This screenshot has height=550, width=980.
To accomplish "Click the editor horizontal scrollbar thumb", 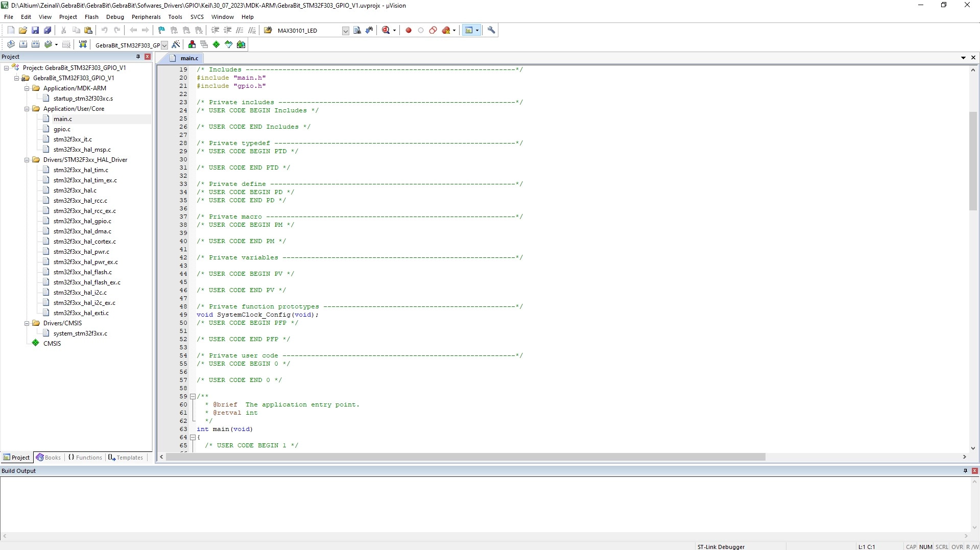I will pyautogui.click(x=465, y=457).
